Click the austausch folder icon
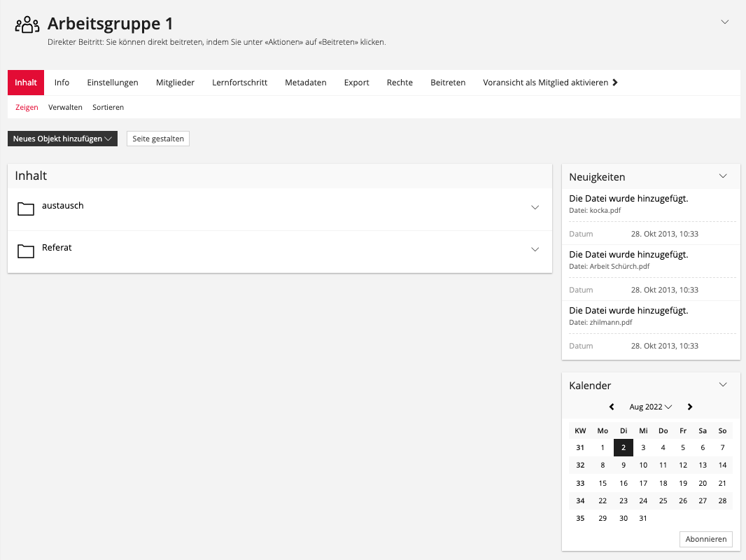The image size is (746, 560). tap(26, 209)
